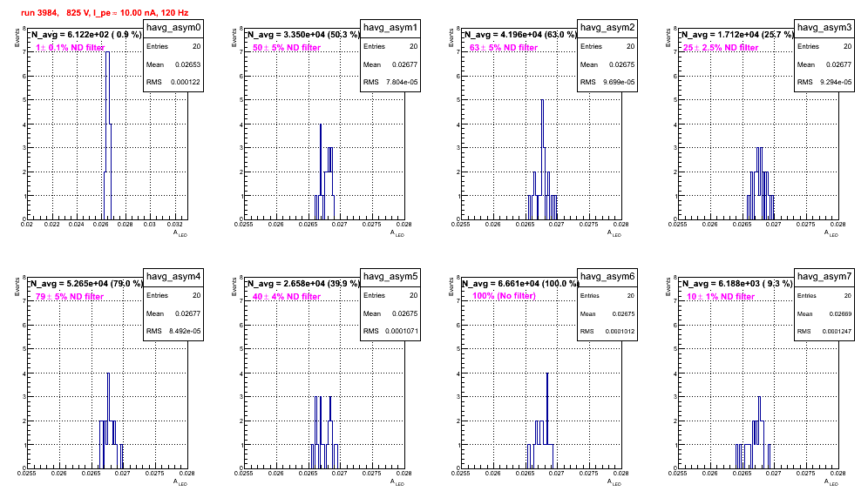
Task: Pick the magenta '50± 5% ND filter' label
Action: (x=287, y=48)
